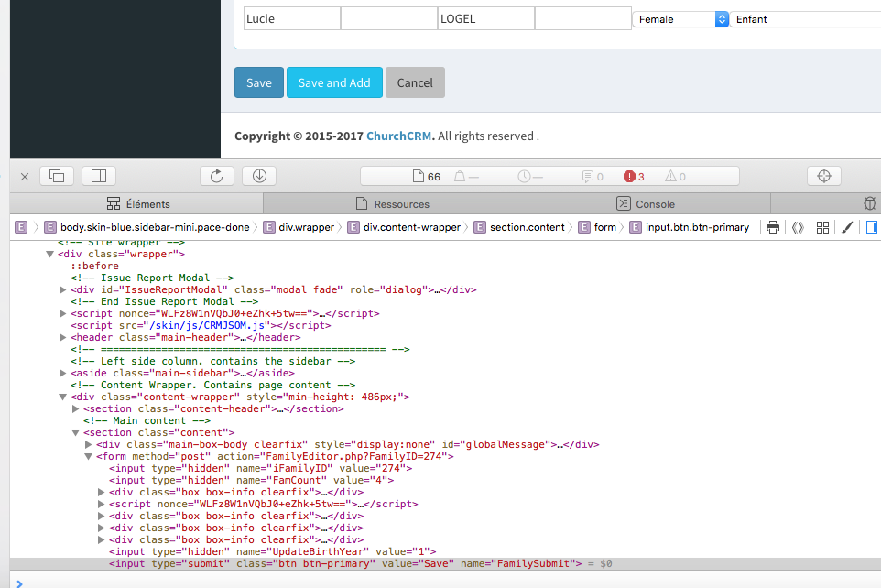Expand section content-header node
The height and width of the screenshot is (588, 881).
pos(75,408)
